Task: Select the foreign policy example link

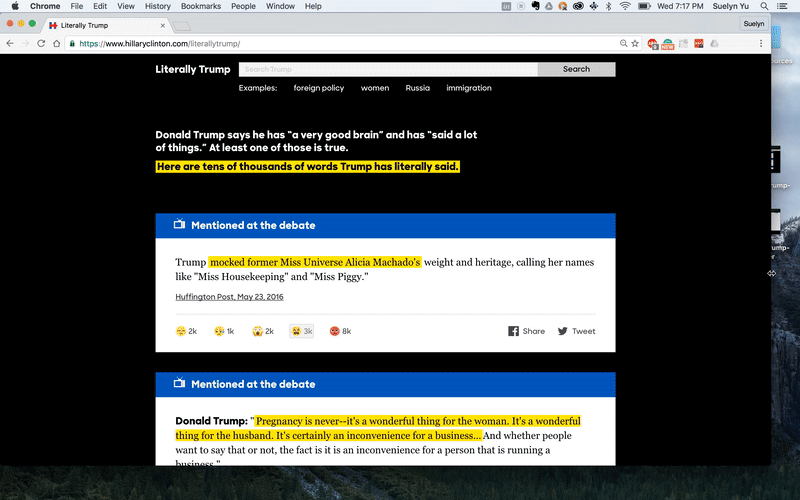Action: click(x=319, y=88)
